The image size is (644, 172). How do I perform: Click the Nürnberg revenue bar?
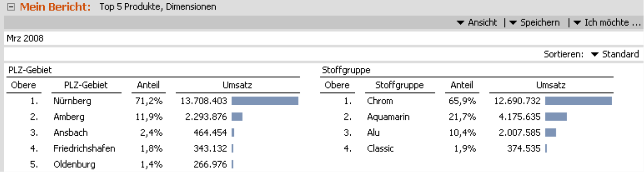pyautogui.click(x=265, y=101)
